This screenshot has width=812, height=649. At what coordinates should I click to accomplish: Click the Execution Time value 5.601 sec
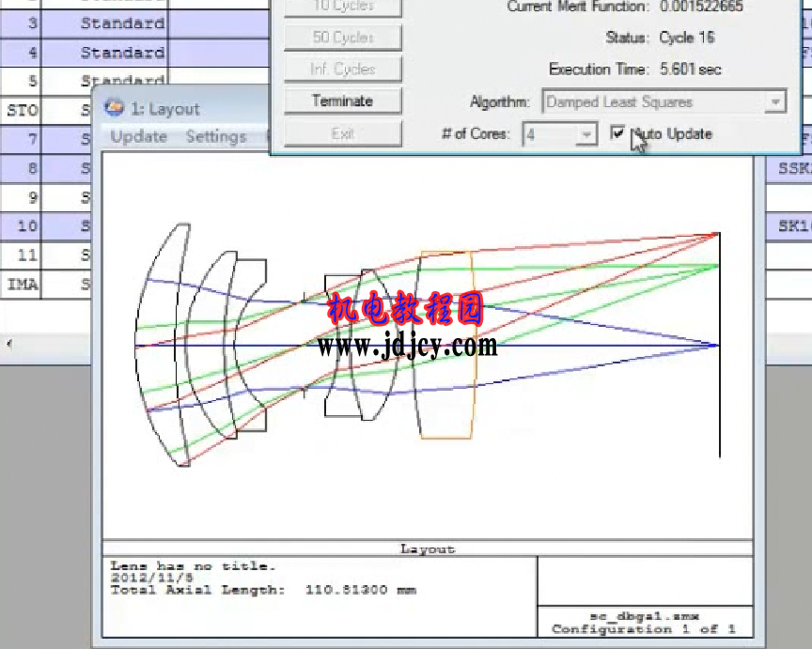click(x=691, y=70)
